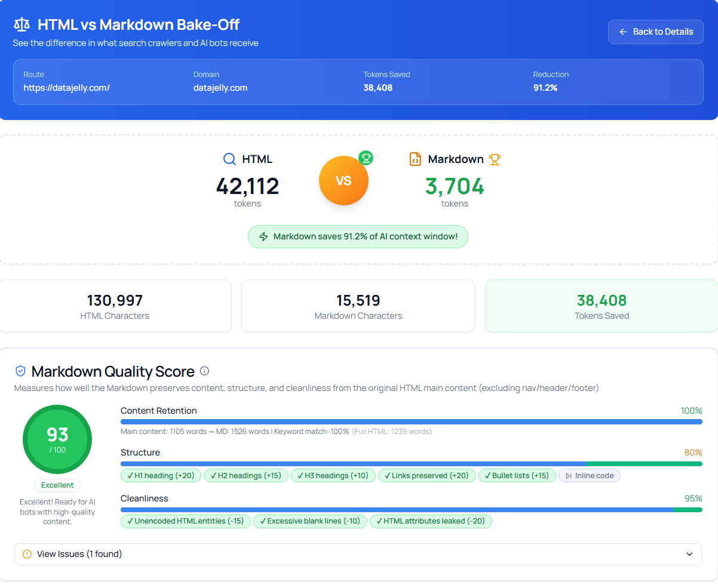718x588 pixels.
Task: Click the lightning bolt icon in savings banner
Action: [263, 236]
